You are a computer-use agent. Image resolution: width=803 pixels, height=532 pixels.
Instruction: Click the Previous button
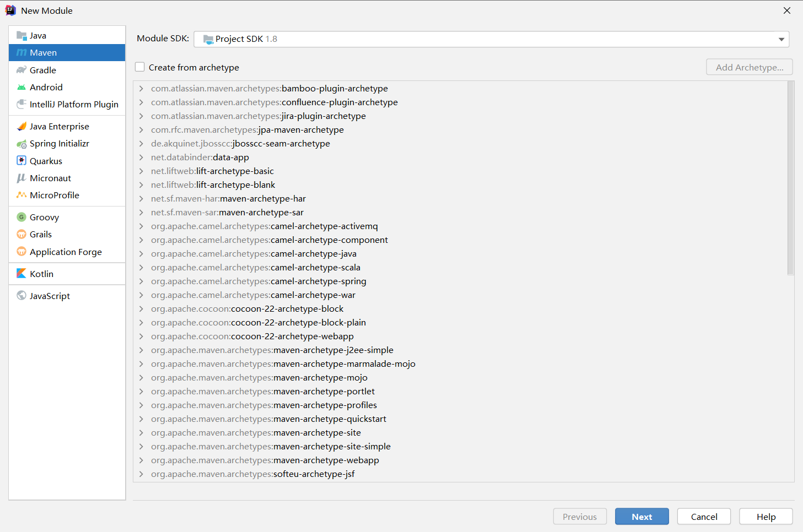[x=580, y=517]
